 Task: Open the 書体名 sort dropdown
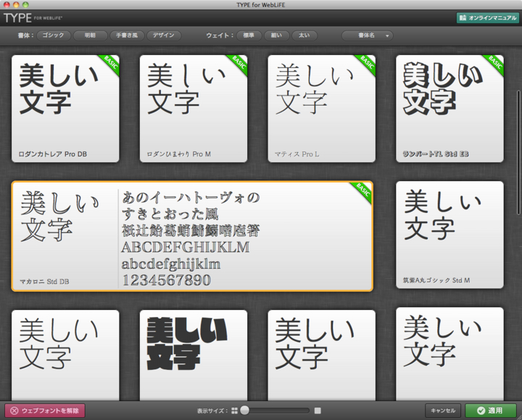tap(367, 35)
